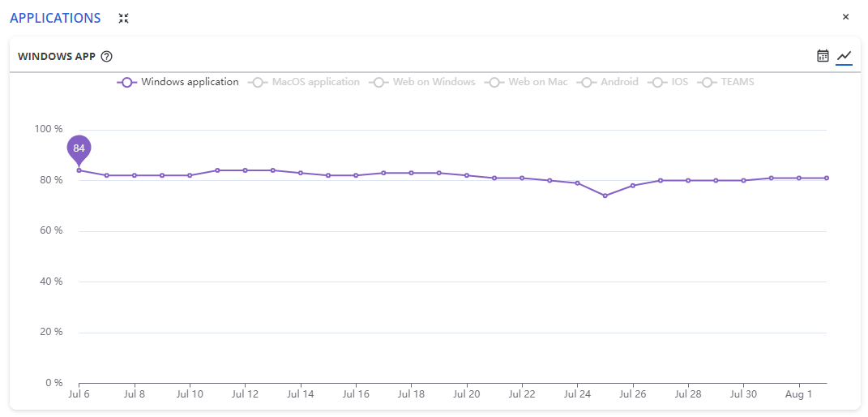Select the line chart view icon

[x=844, y=56]
